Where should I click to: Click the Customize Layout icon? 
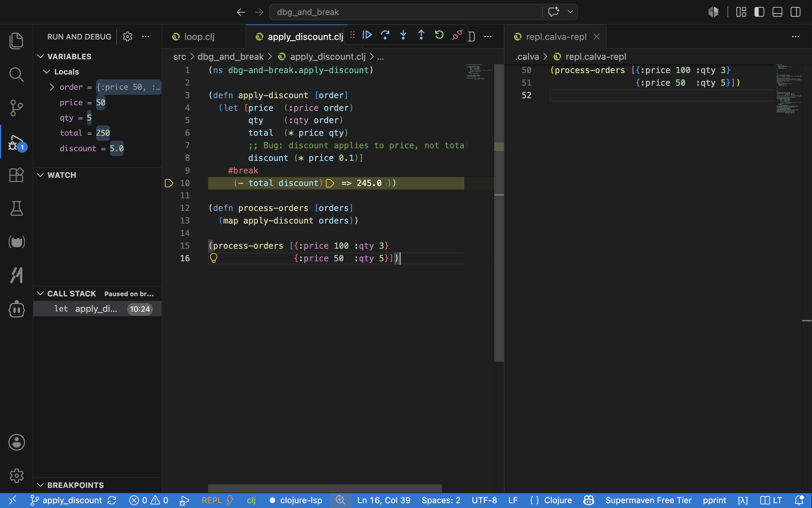click(741, 12)
